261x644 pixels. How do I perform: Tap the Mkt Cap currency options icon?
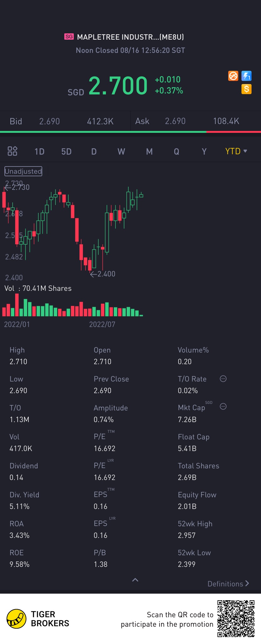click(223, 406)
